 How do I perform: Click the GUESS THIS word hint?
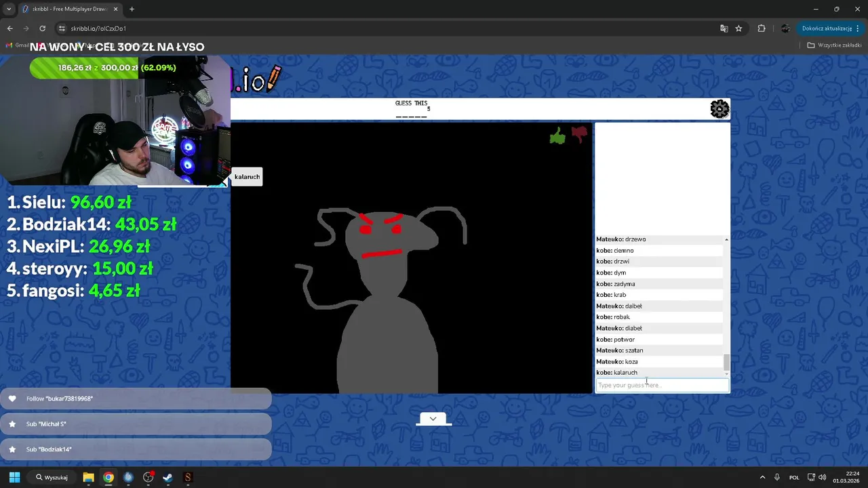tap(412, 109)
